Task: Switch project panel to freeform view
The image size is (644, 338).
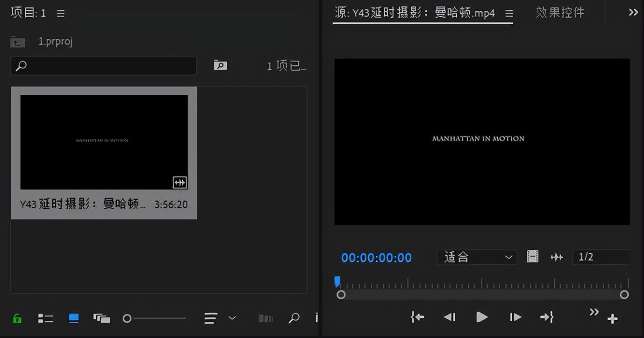Action: (x=101, y=318)
